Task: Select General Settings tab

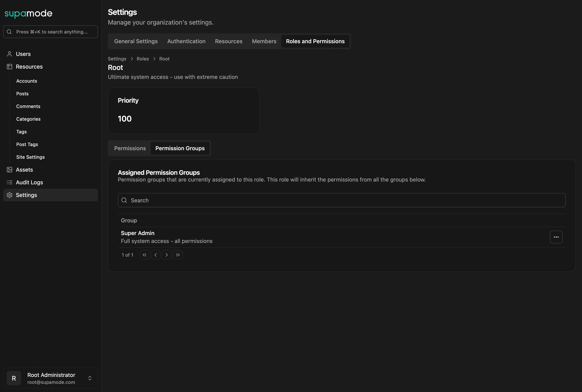Action: pyautogui.click(x=136, y=41)
